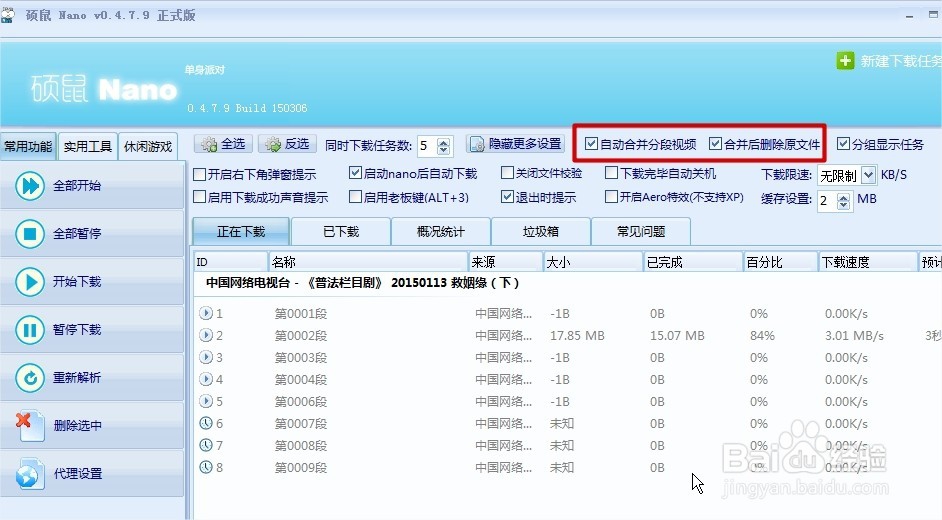Click the 开始下载 play icon
The width and height of the screenshot is (942, 520).
30,281
